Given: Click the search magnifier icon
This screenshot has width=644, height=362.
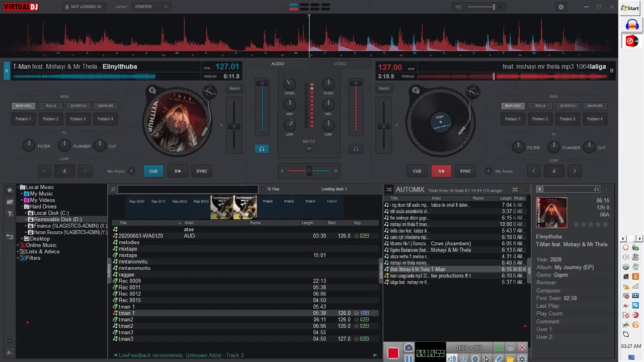Looking at the screenshot, I should tap(113, 190).
